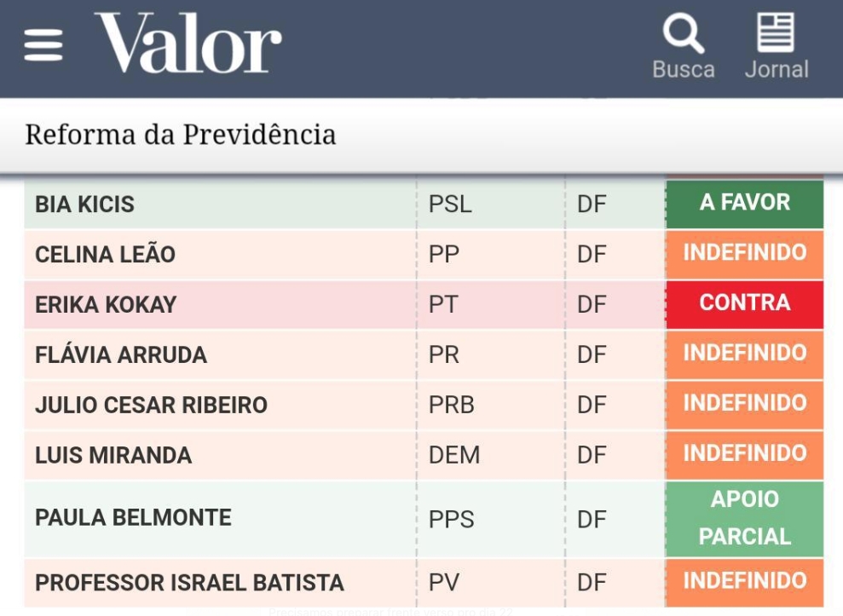843x616 pixels.
Task: Click the PRB party cell
Action: 451,405
